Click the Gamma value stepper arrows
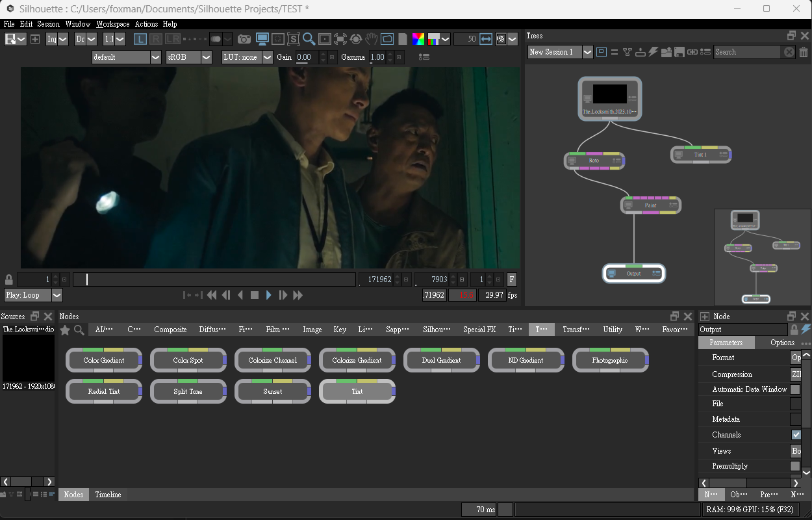 390,57
